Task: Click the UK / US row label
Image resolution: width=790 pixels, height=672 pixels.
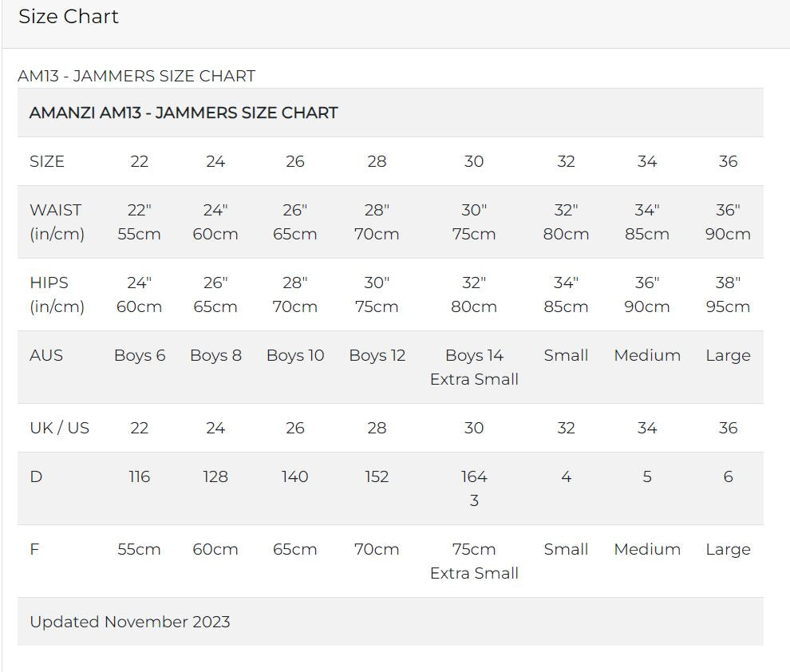Action: tap(59, 428)
